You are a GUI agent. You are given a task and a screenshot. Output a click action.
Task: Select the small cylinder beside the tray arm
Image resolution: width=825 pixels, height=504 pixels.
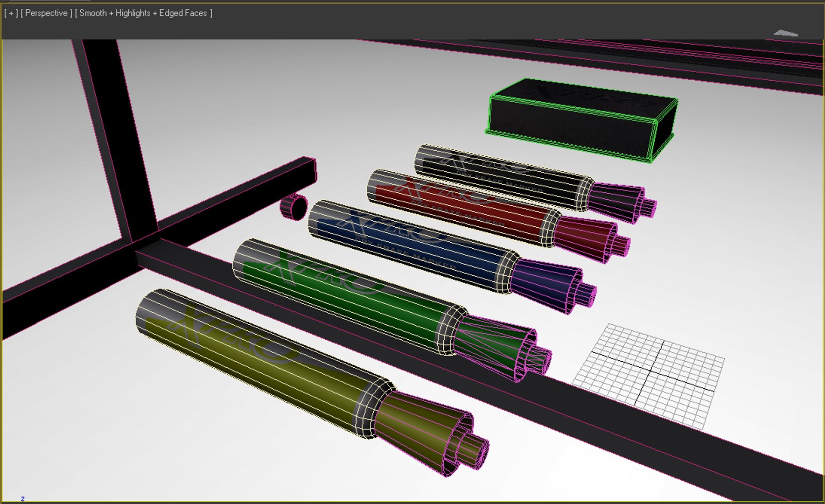tap(294, 207)
